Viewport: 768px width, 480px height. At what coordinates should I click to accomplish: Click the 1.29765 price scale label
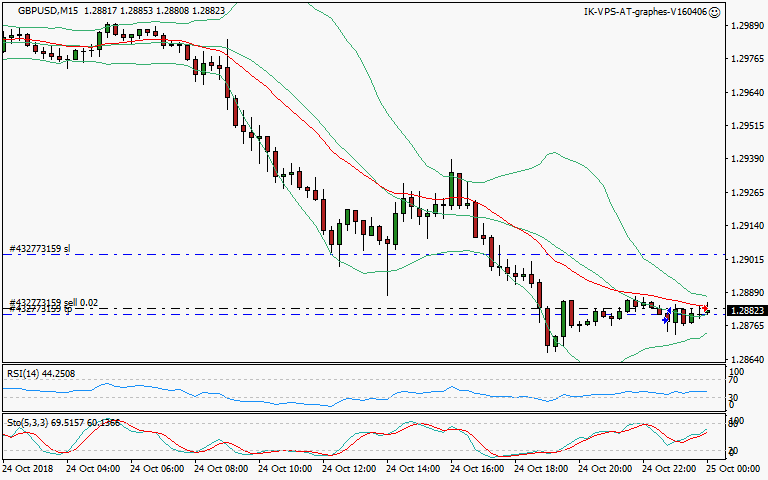(747, 59)
